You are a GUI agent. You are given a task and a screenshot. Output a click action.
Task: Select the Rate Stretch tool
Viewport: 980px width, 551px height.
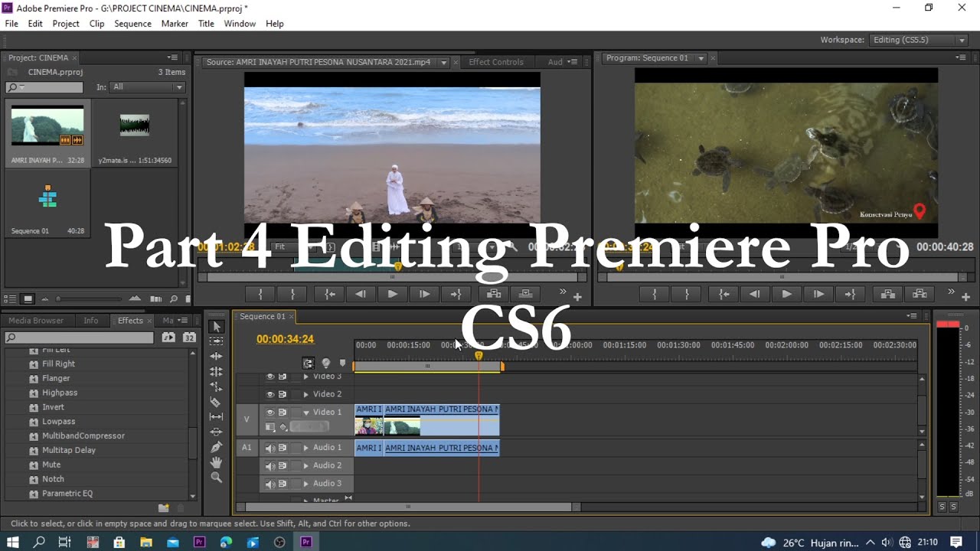click(x=216, y=386)
